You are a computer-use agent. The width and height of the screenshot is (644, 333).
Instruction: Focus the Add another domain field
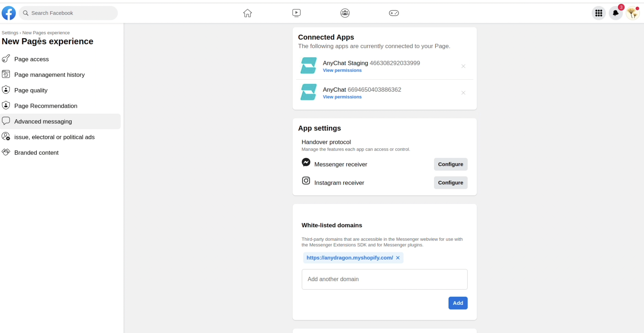point(384,279)
